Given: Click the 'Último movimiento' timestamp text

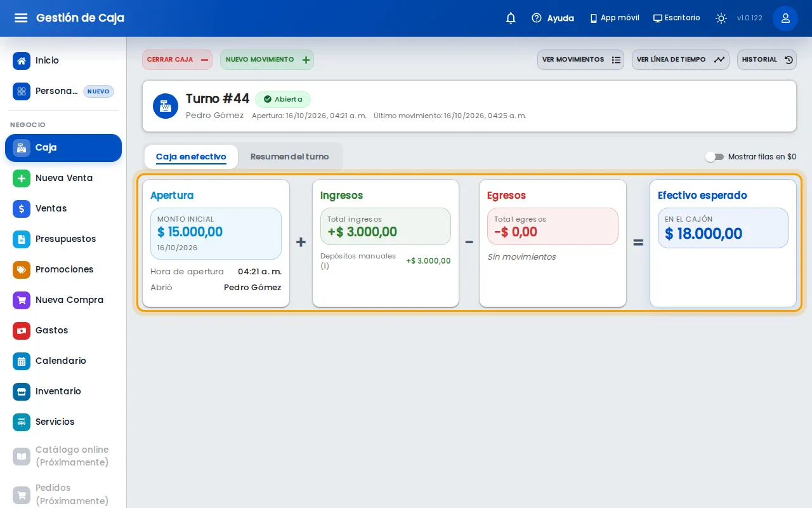Looking at the screenshot, I should (x=450, y=116).
